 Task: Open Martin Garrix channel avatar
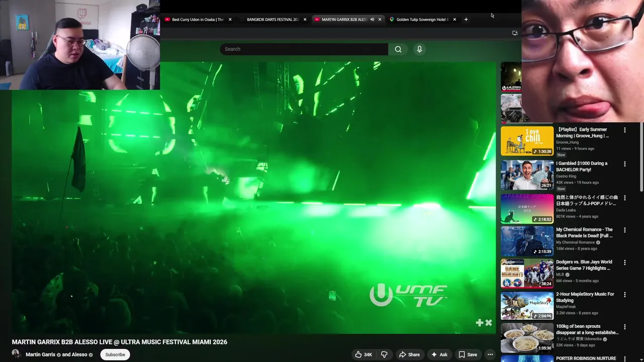tap(16, 354)
